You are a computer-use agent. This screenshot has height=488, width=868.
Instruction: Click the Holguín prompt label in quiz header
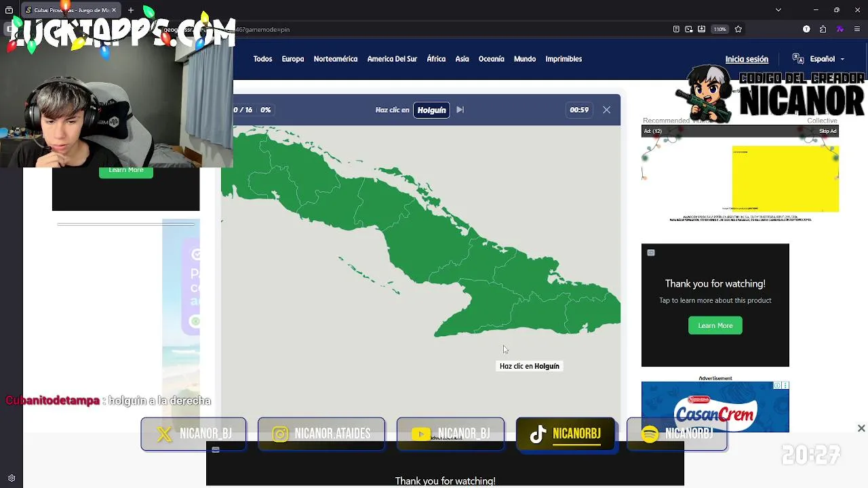(x=432, y=110)
